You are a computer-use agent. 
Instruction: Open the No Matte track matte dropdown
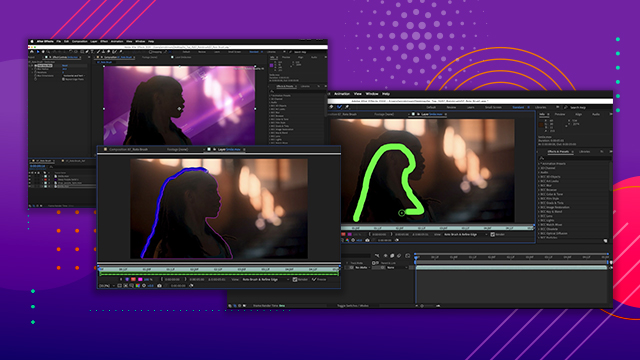click(x=362, y=267)
